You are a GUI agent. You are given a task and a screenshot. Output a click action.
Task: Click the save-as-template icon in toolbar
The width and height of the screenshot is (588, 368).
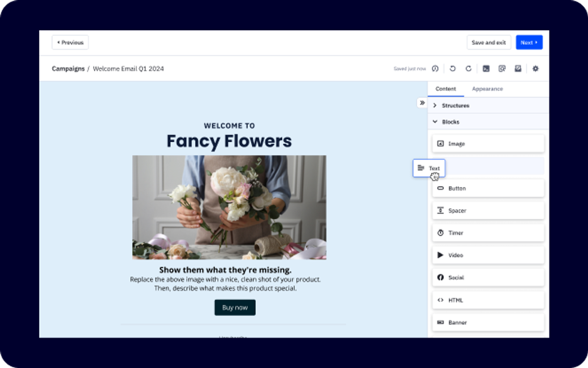(x=518, y=69)
